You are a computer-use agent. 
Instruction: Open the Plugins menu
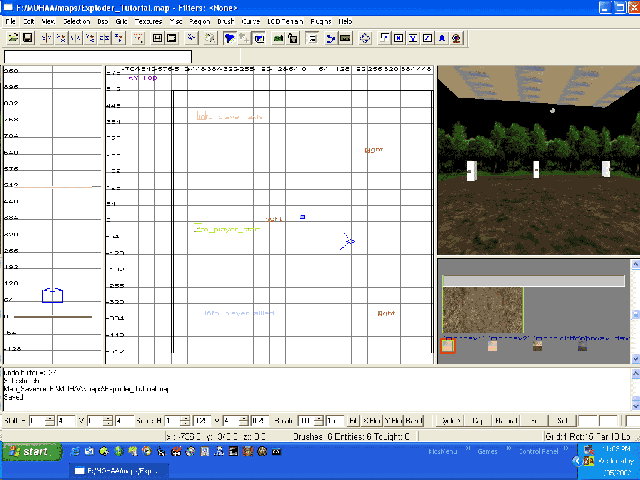tap(321, 21)
